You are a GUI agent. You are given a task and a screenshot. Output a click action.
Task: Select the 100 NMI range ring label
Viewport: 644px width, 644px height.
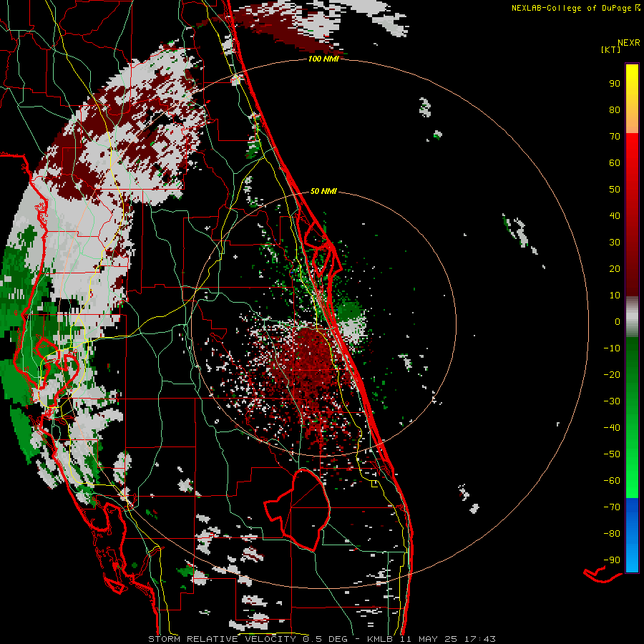tap(323, 59)
